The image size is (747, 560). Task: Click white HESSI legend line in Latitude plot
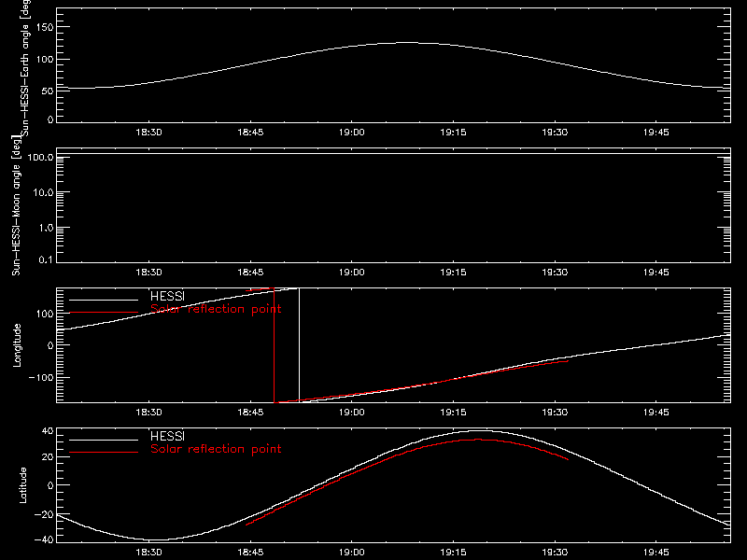(104, 440)
